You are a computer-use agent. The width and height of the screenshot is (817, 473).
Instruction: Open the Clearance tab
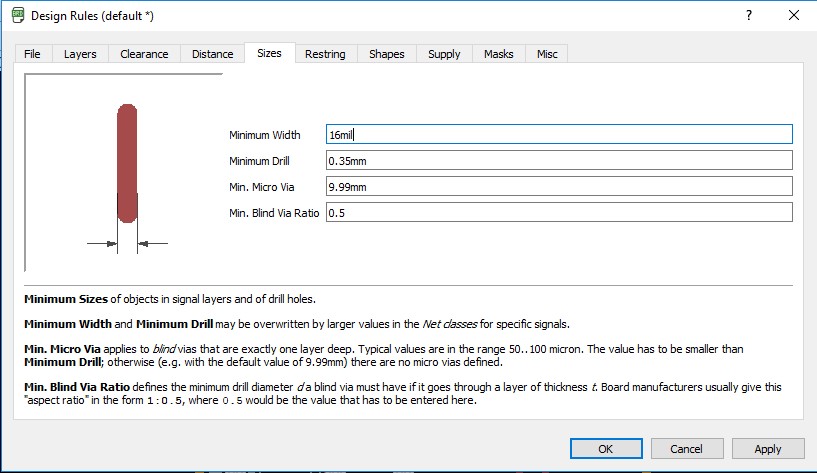click(x=144, y=54)
